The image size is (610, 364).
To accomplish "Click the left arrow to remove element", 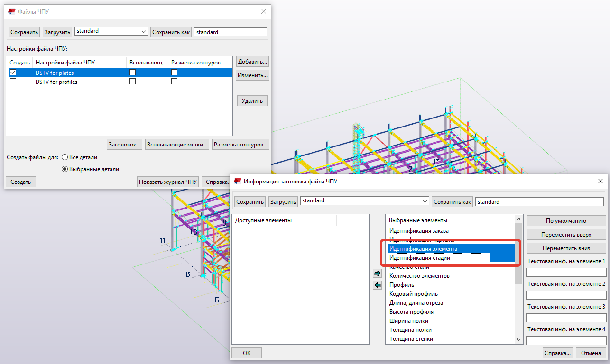I will [x=378, y=285].
